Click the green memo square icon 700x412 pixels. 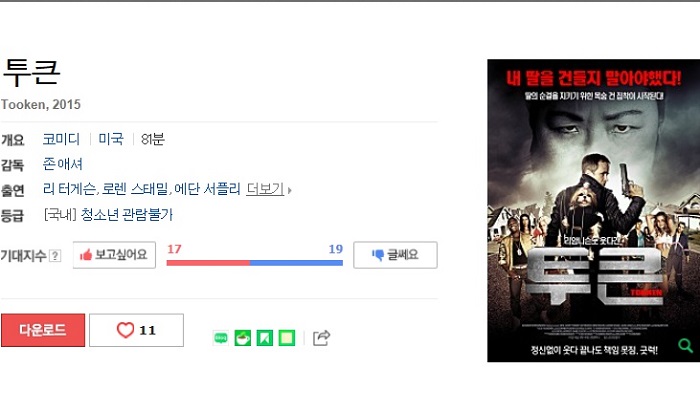pyautogui.click(x=287, y=338)
